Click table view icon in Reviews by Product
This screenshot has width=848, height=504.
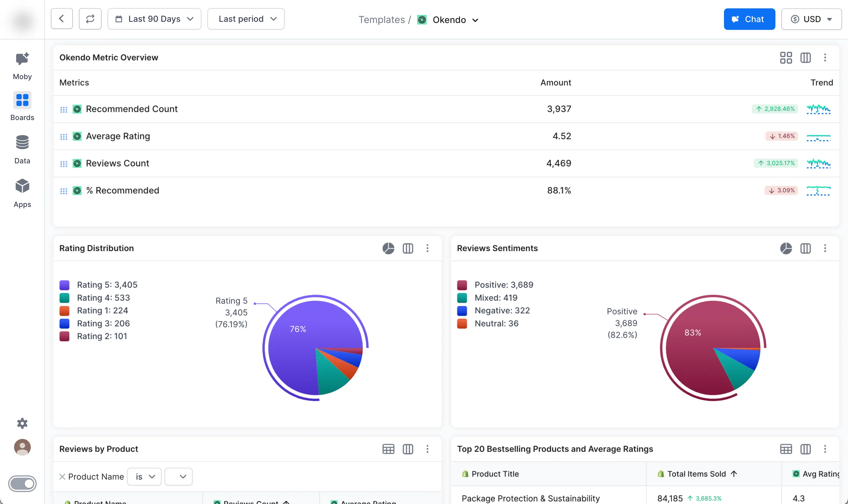point(388,449)
